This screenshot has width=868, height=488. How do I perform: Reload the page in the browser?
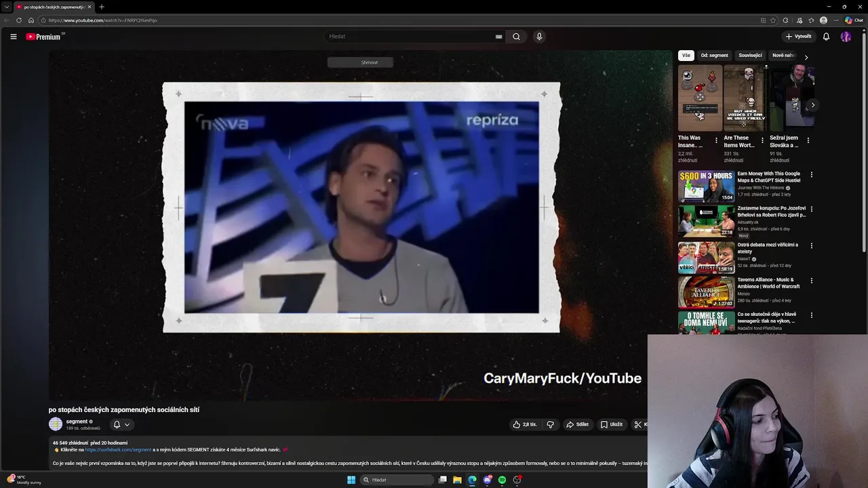(x=19, y=20)
